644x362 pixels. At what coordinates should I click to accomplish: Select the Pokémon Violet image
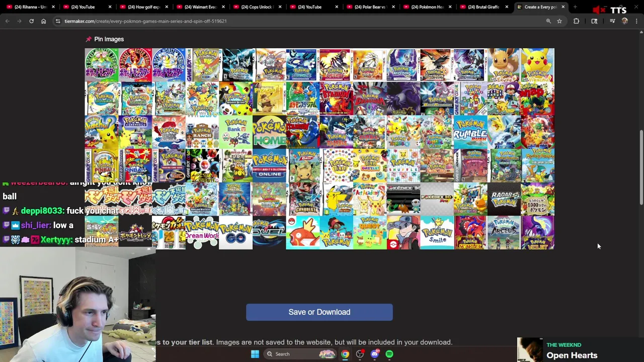(538, 233)
